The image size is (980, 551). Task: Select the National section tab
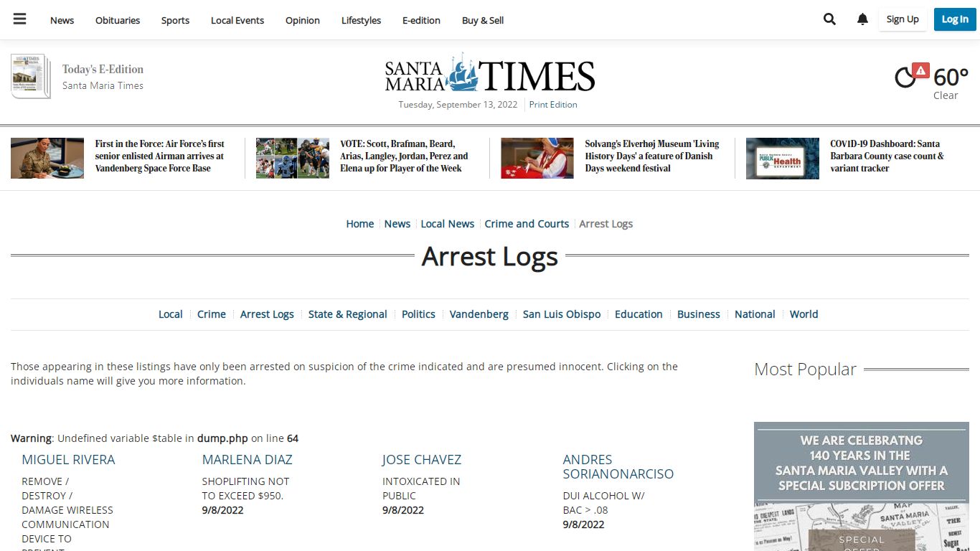coord(755,314)
